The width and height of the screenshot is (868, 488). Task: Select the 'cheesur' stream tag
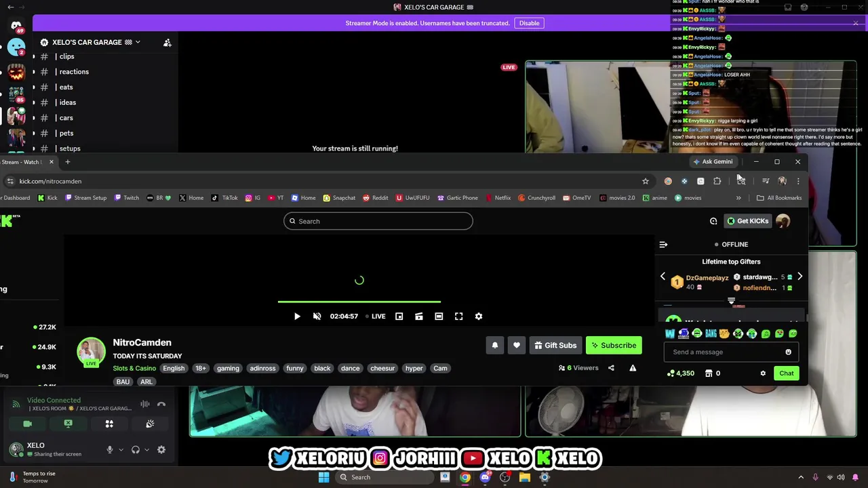pyautogui.click(x=382, y=368)
